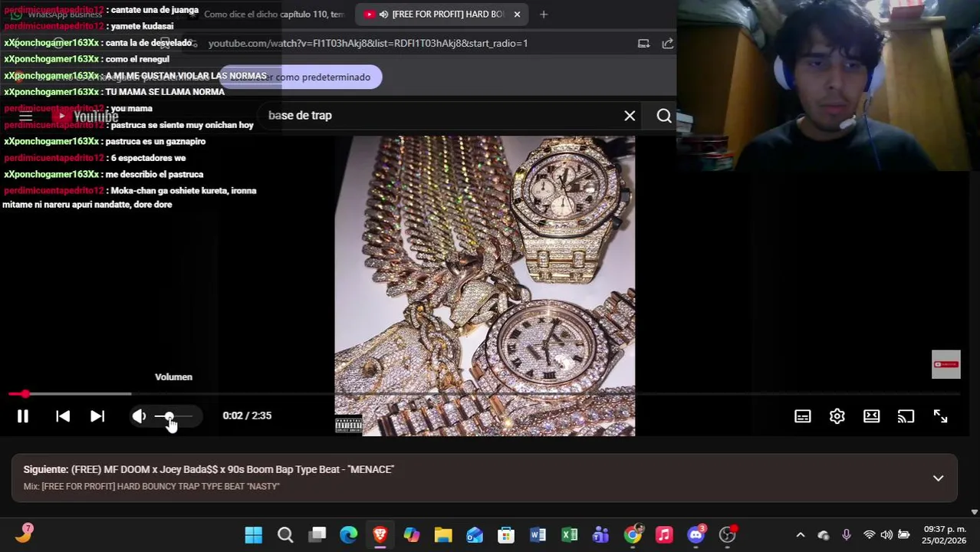Go to the previous video

coord(63,416)
